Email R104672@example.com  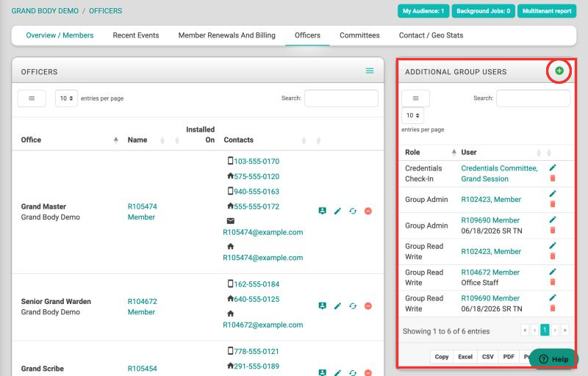click(263, 325)
